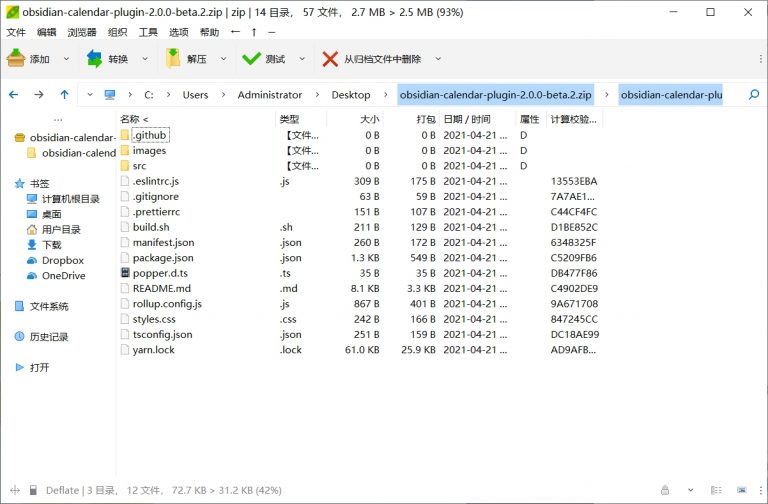Click the Administrator breadcrumb segment
Viewport: 768px width, 504px height.
270,95
